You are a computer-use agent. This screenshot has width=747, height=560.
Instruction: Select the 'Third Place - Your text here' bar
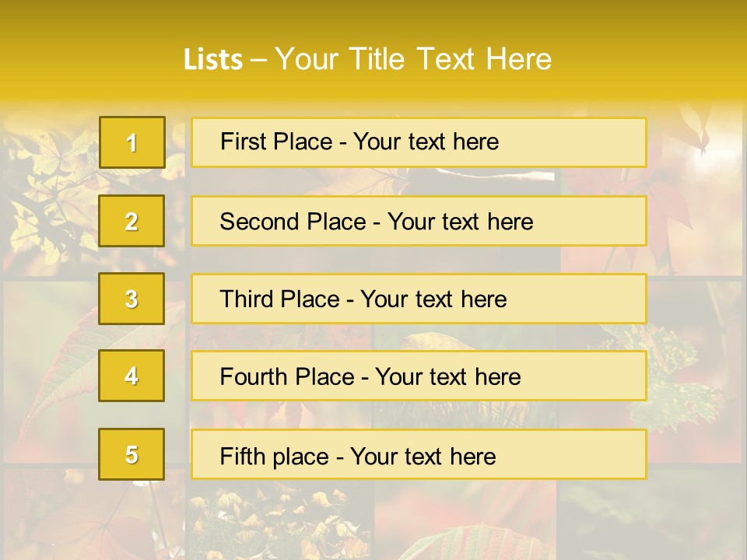click(419, 299)
